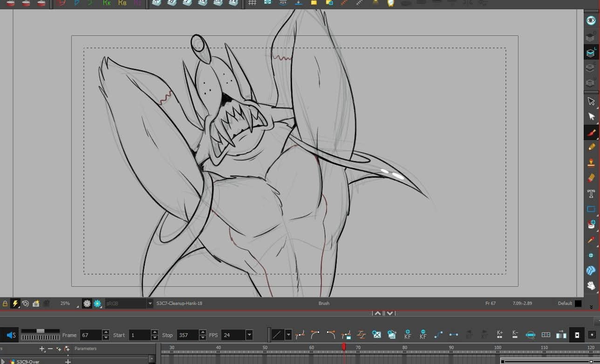Click the Add Keyframe (KF+) icon
The height and width of the screenshot is (364, 600).
click(408, 334)
